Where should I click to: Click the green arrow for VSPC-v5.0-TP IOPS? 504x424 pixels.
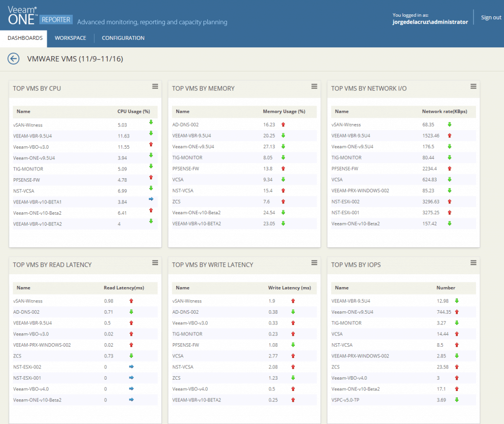point(456,399)
